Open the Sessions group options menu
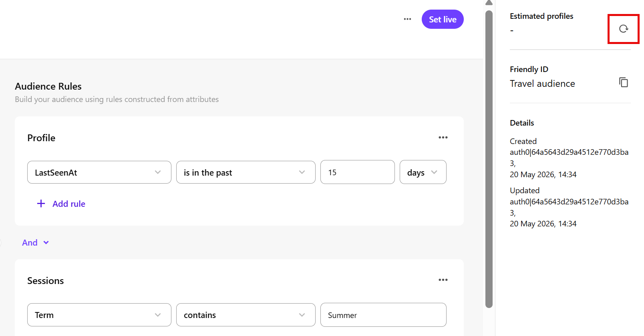 point(443,280)
